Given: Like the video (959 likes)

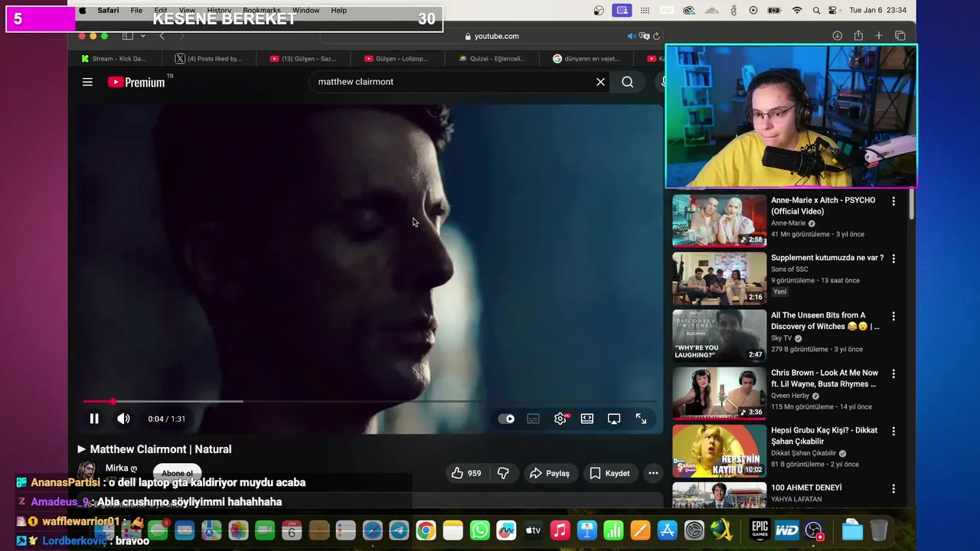Looking at the screenshot, I should (466, 473).
